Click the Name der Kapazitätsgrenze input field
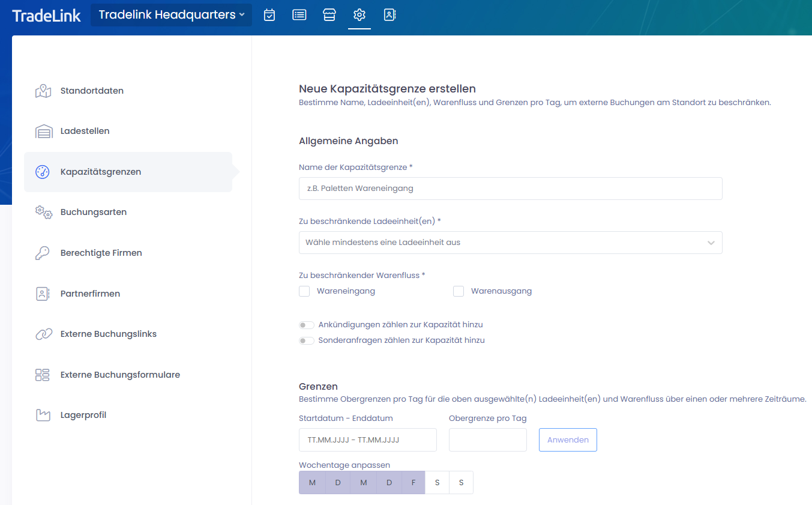Viewport: 812px width, 505px height. pyautogui.click(x=510, y=189)
